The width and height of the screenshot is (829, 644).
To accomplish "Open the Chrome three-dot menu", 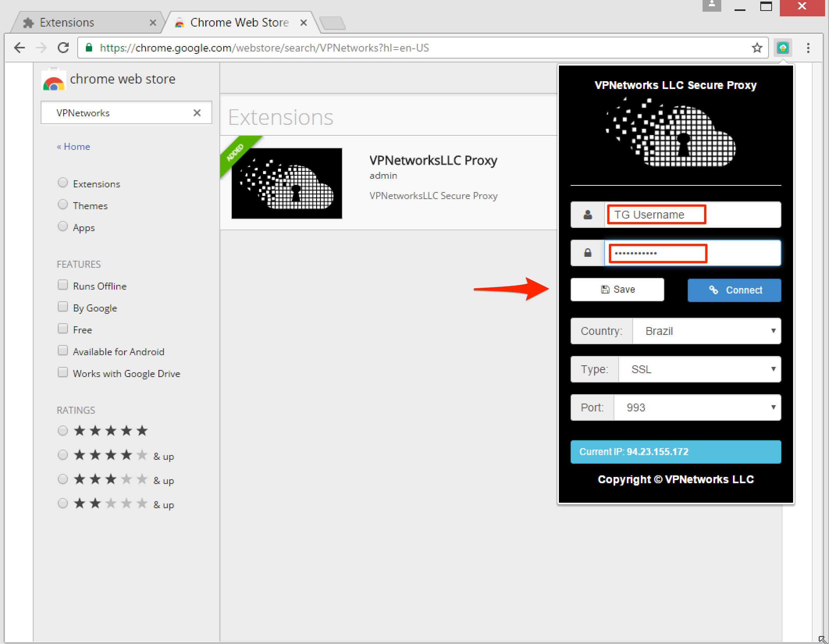I will tap(808, 48).
